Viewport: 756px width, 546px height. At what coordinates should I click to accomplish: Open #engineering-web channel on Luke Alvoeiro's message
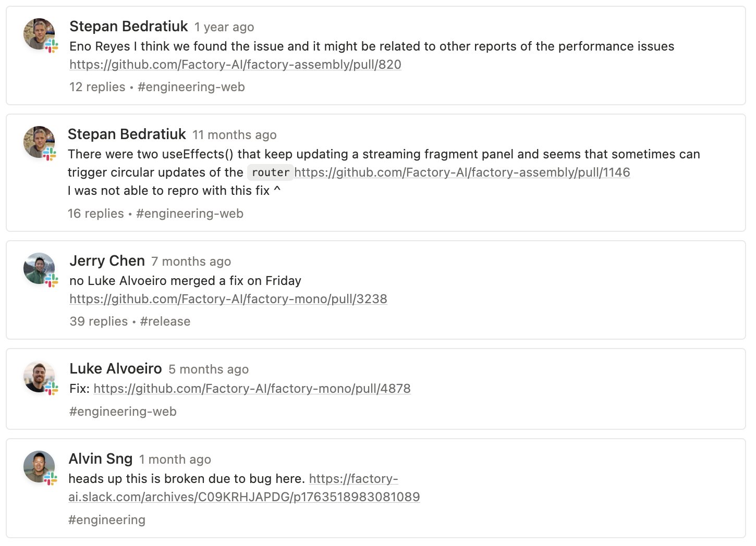123,412
